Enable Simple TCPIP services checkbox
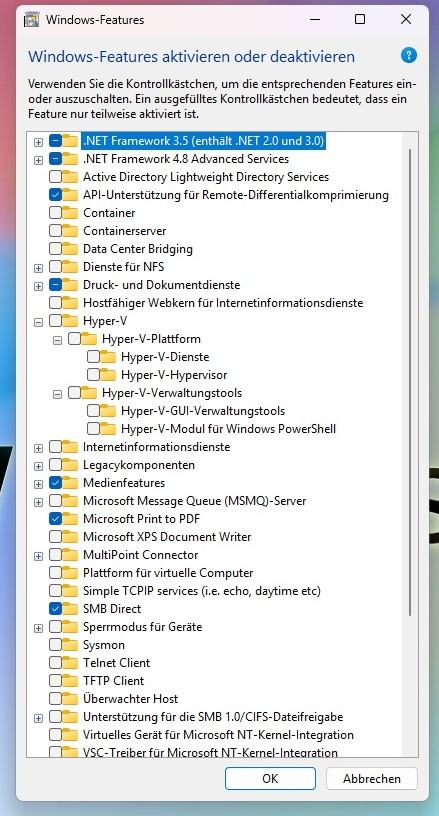Image resolution: width=439 pixels, height=816 pixels. pyautogui.click(x=56, y=591)
